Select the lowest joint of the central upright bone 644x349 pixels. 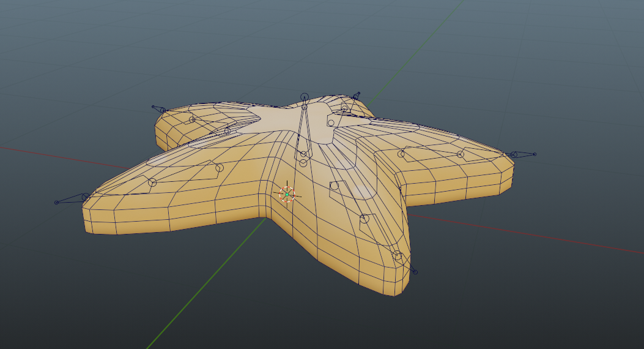(303, 163)
